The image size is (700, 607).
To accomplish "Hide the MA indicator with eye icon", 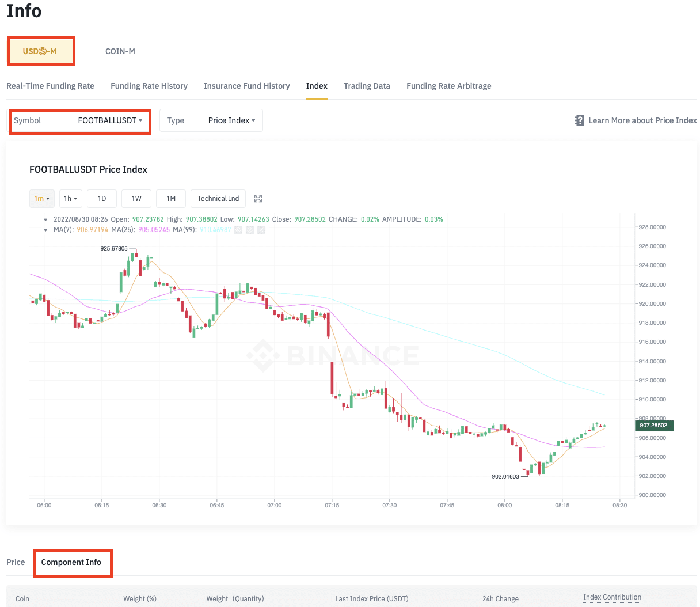I will click(238, 230).
